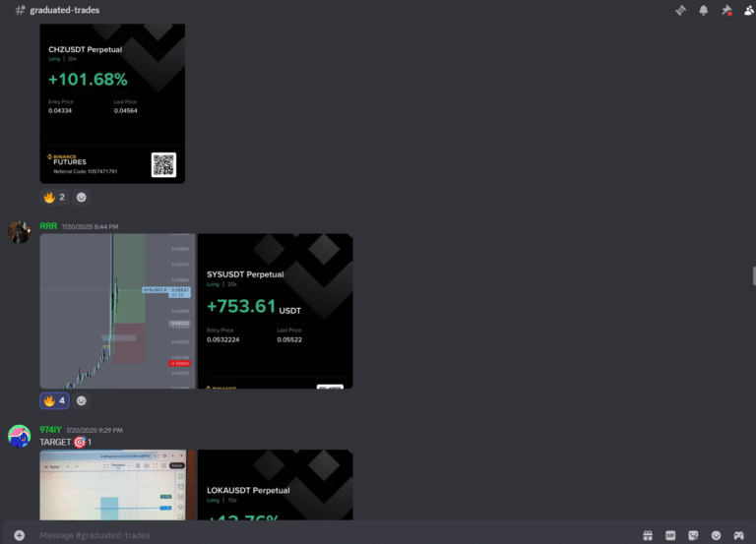756x544 pixels.
Task: Open 974IY's profile avatar
Action: coord(19,436)
